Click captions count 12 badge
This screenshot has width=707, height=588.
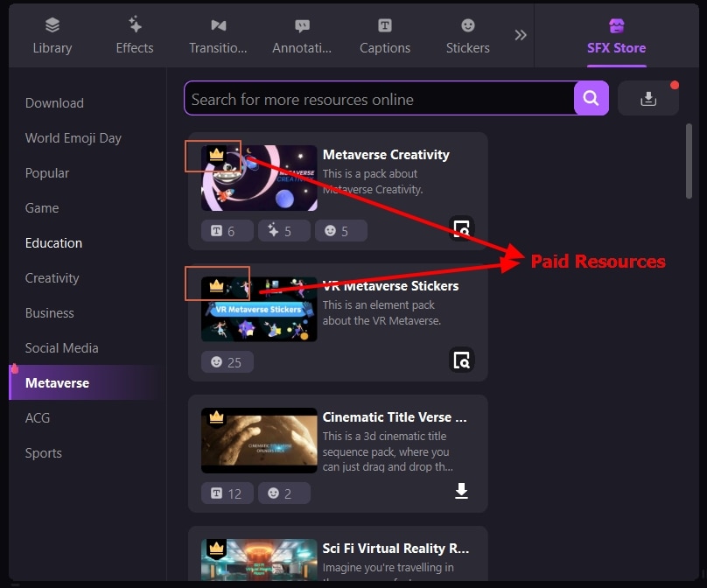pos(227,493)
